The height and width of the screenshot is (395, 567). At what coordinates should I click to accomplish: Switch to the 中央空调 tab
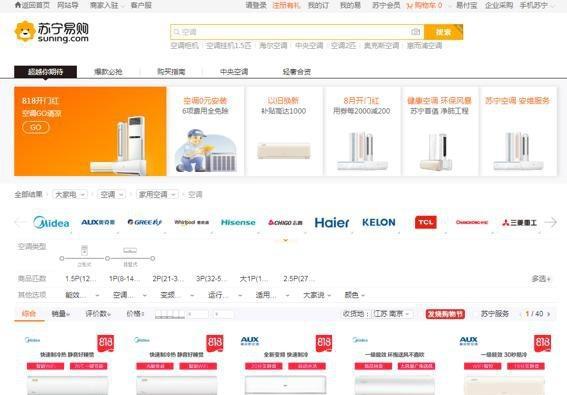(234, 72)
